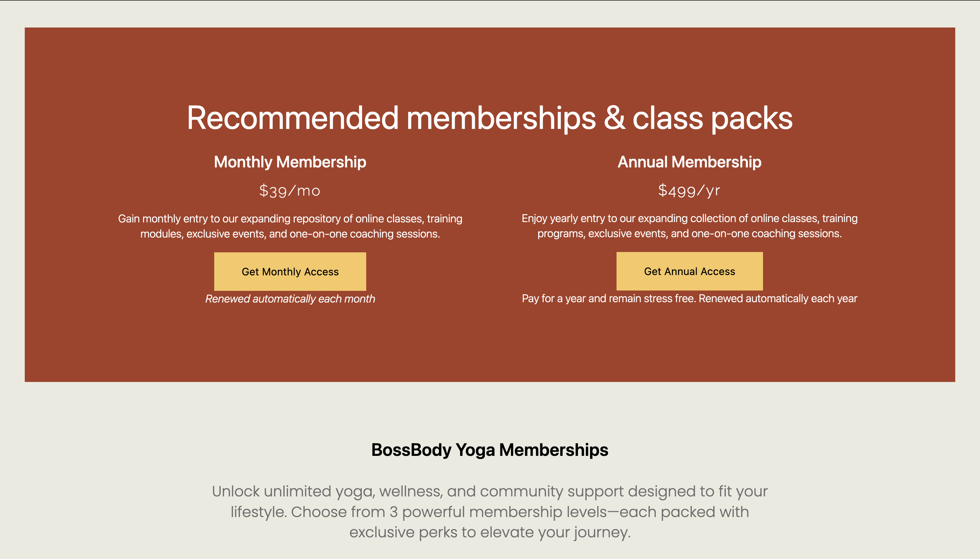Click the word memberships in the banner title
Viewport: 980px width, 559px height.
pyautogui.click(x=501, y=119)
